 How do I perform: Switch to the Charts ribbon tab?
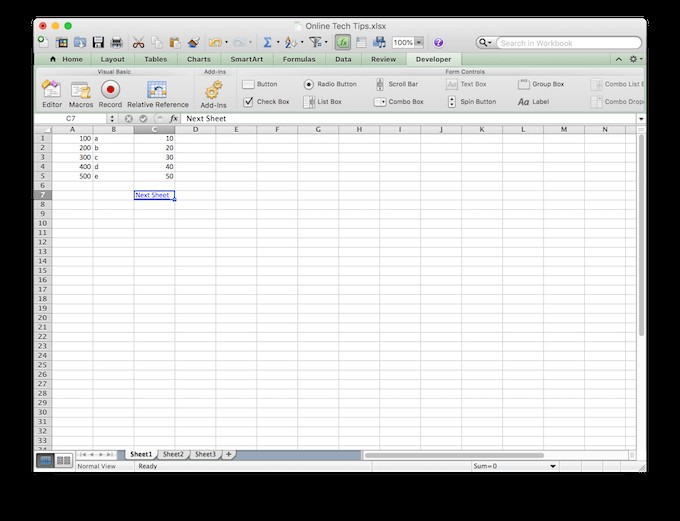(199, 59)
